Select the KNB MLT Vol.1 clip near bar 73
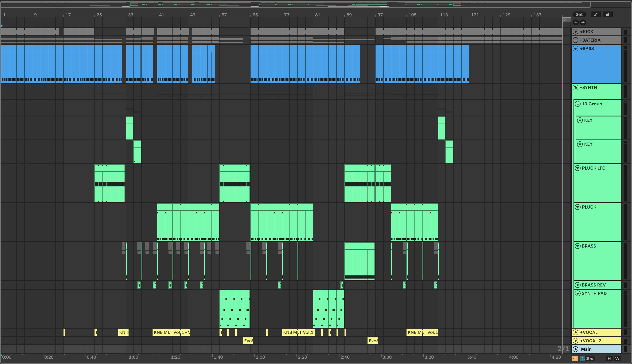Viewport: 632px width, 364px height. pos(298,332)
